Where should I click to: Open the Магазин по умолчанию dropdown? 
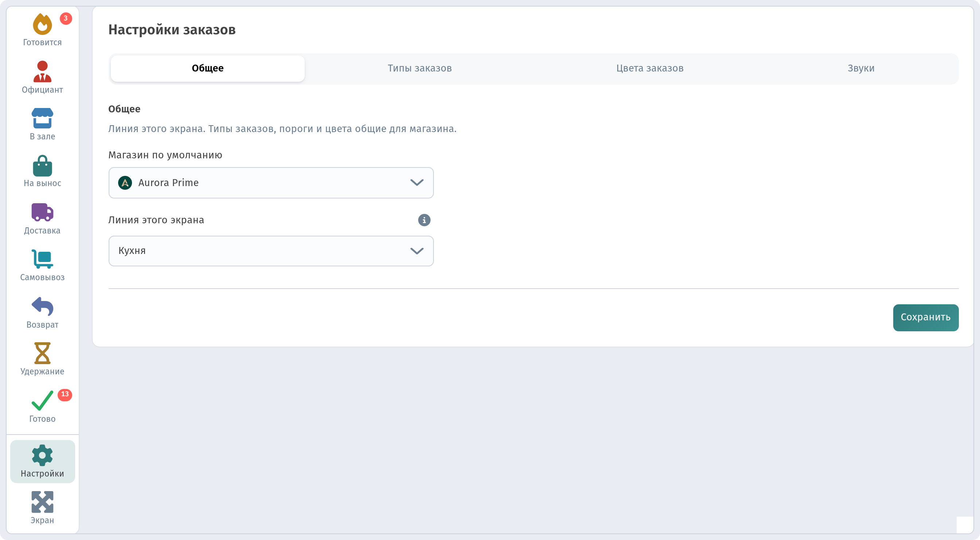271,183
